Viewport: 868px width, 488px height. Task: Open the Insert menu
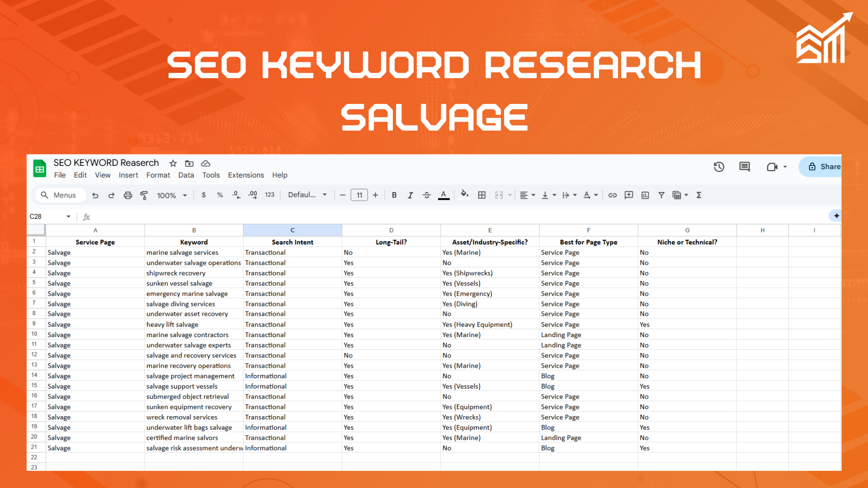point(128,175)
